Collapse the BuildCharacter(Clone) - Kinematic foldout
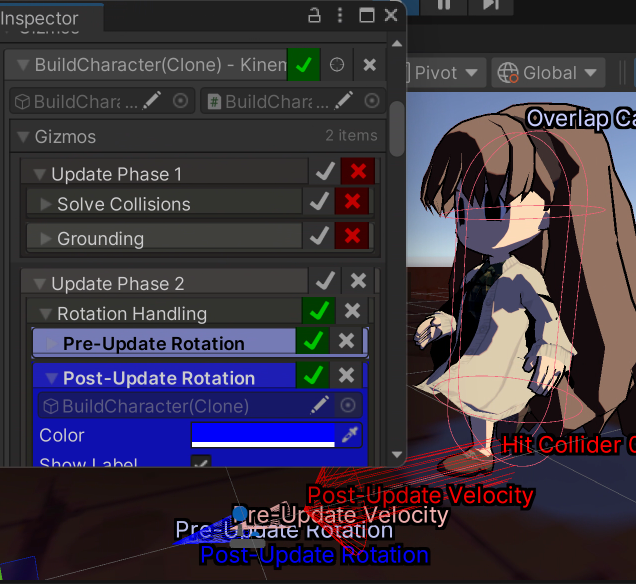Screen dimensions: 636x584 click(x=23, y=65)
